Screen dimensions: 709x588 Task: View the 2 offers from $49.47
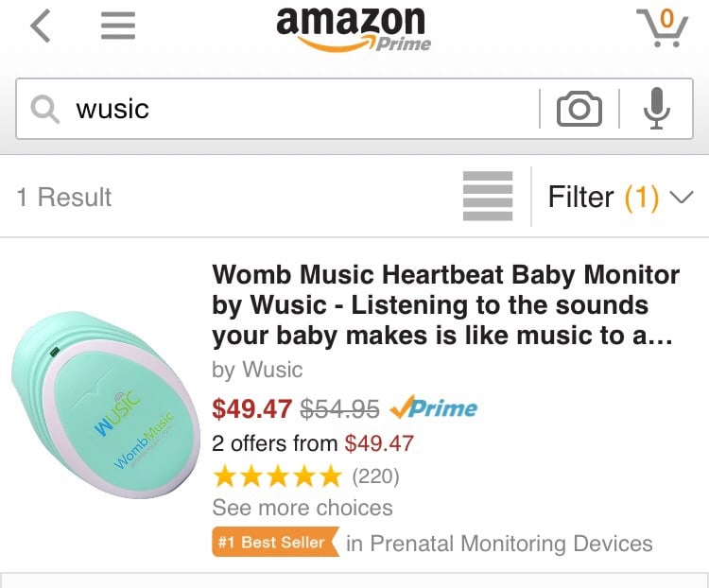313,443
